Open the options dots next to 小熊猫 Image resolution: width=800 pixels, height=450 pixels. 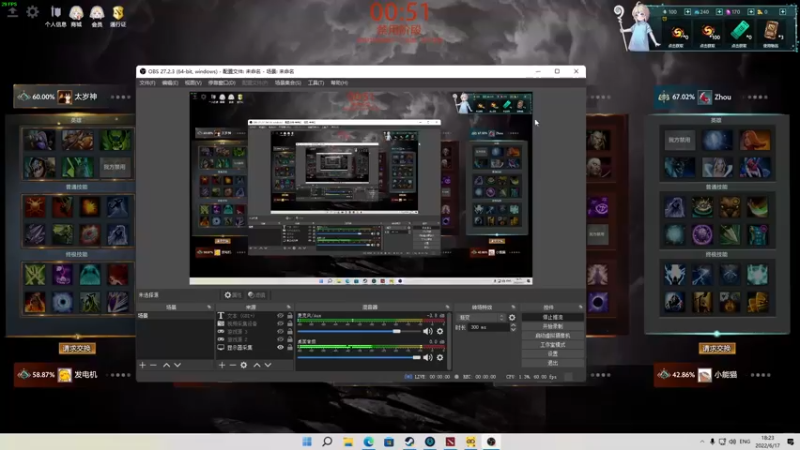pyautogui.click(x=760, y=375)
